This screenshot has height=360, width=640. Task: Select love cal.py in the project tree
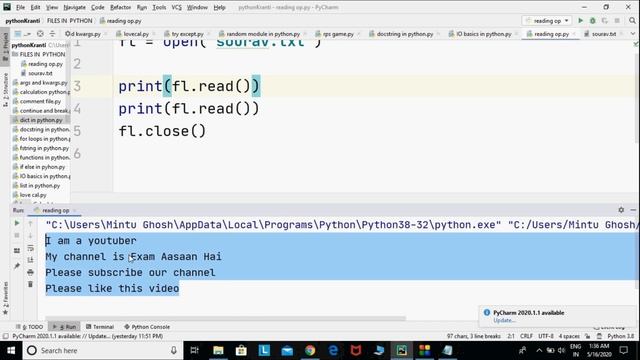click(x=33, y=195)
